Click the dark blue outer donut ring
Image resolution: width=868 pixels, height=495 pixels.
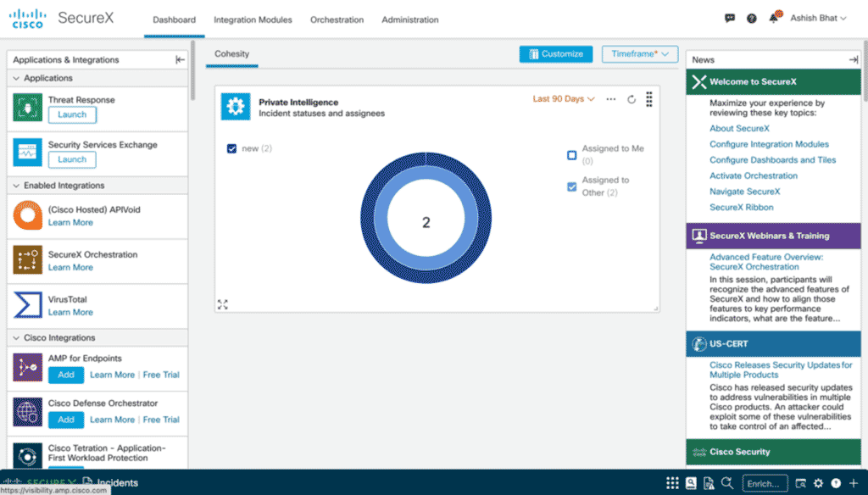[368, 223]
